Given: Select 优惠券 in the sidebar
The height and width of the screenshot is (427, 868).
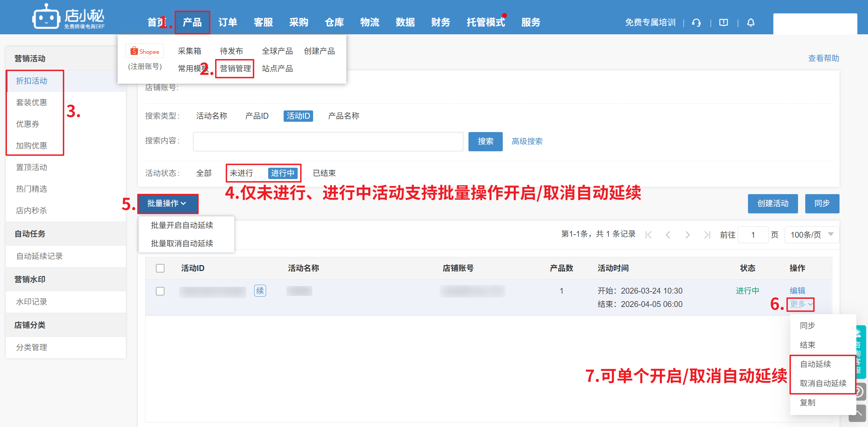Looking at the screenshot, I should coord(28,124).
